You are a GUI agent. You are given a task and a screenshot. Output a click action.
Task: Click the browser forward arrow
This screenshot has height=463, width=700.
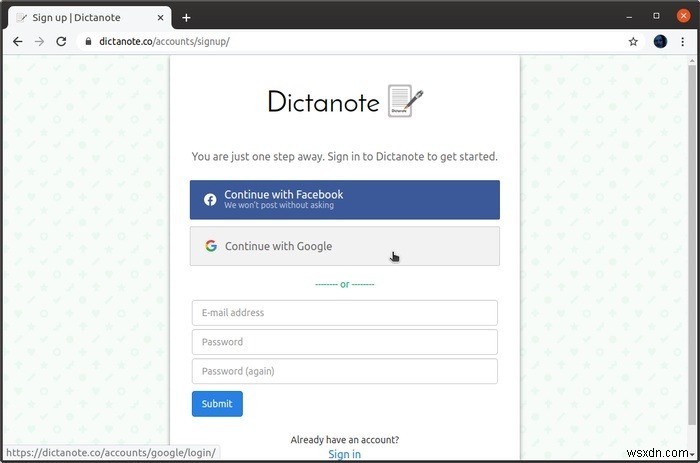coord(39,42)
